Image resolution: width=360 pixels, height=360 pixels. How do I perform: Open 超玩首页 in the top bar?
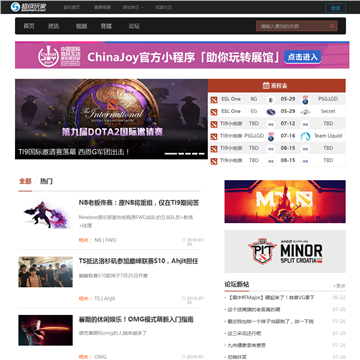[x=72, y=7]
